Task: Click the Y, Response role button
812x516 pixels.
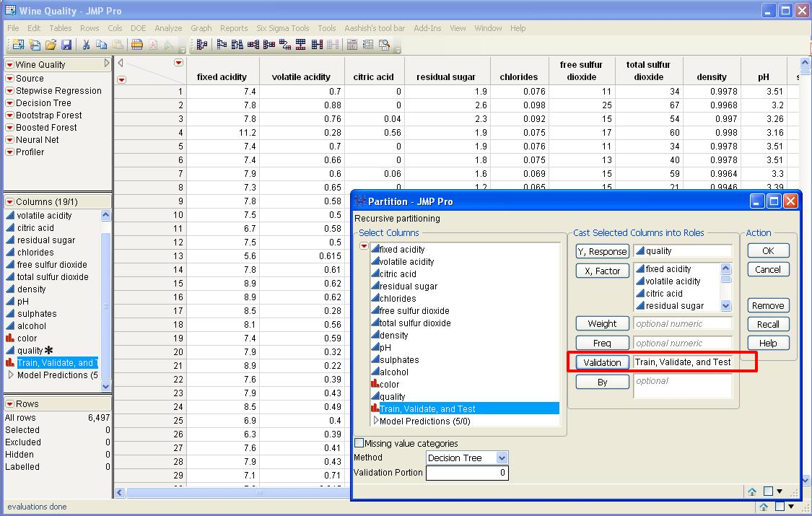Action: (602, 251)
